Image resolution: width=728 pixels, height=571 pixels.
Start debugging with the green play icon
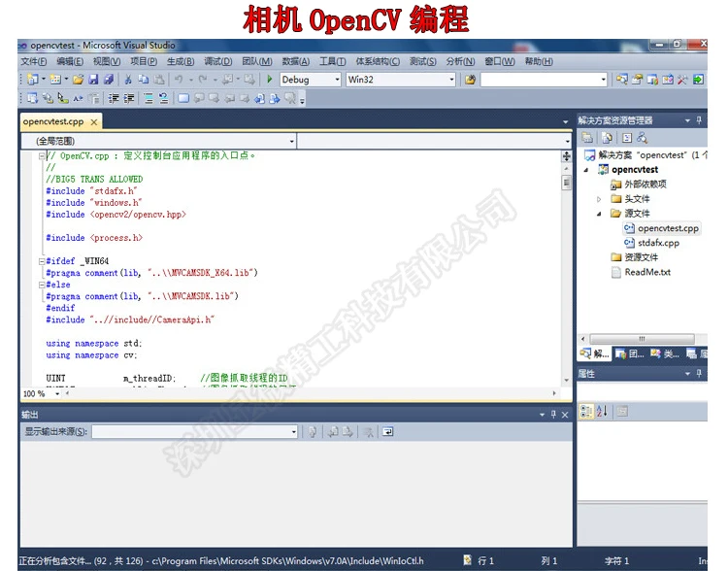click(x=269, y=80)
